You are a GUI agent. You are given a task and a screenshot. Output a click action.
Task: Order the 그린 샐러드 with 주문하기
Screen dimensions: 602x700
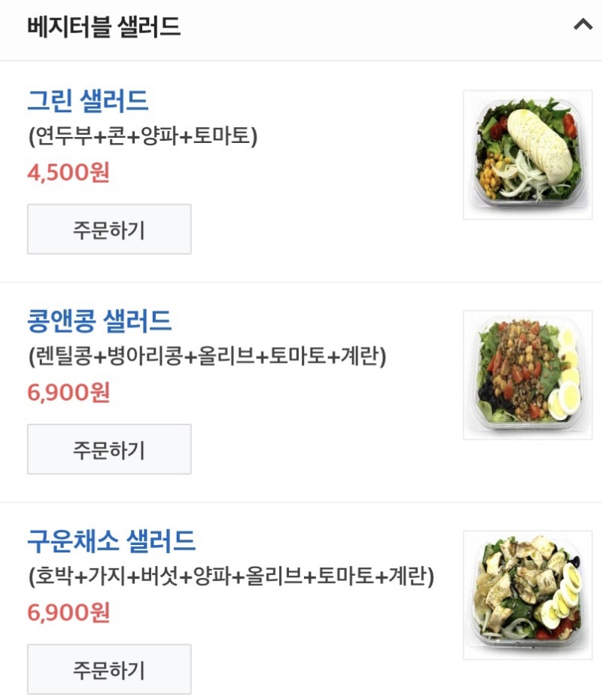pyautogui.click(x=109, y=230)
